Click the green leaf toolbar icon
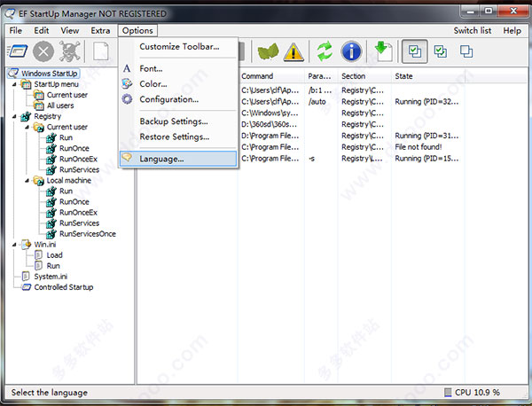 click(268, 51)
